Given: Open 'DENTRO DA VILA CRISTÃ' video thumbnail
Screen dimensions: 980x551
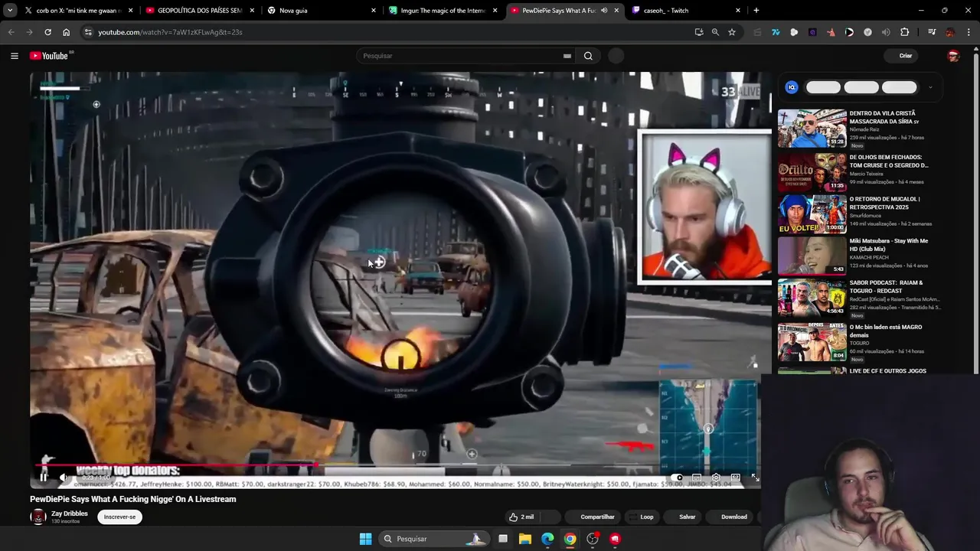Looking at the screenshot, I should click(x=812, y=128).
